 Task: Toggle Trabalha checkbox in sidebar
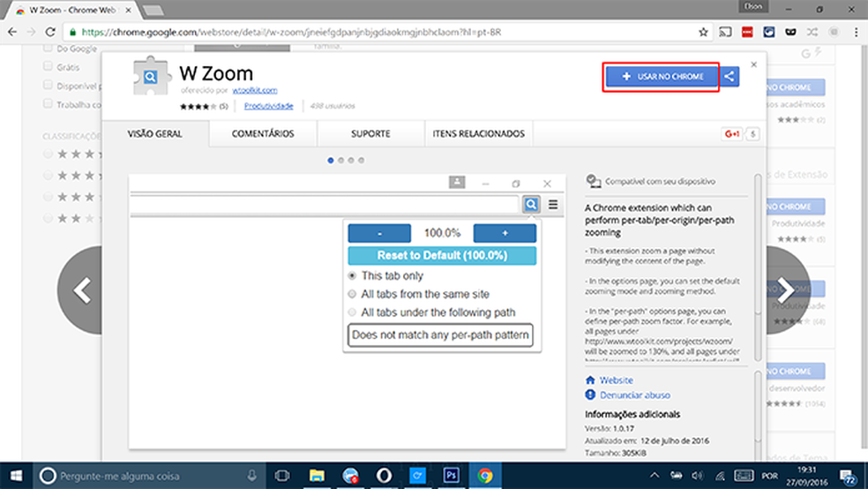click(48, 103)
